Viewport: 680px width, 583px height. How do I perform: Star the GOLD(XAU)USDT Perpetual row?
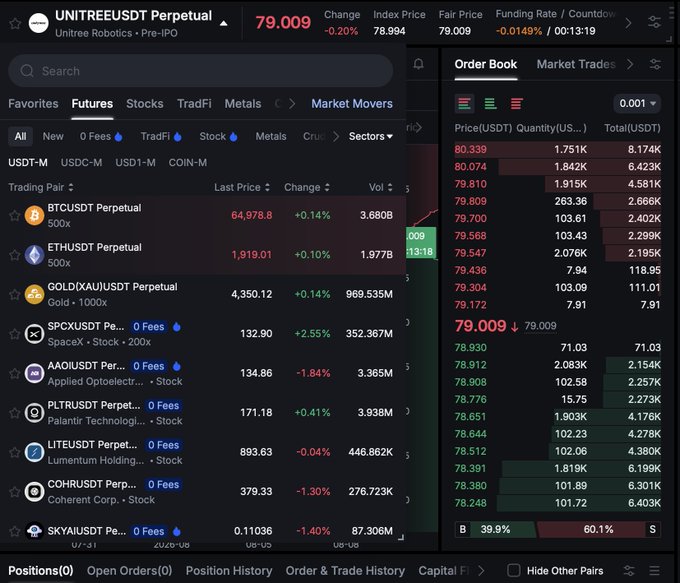[x=15, y=295]
